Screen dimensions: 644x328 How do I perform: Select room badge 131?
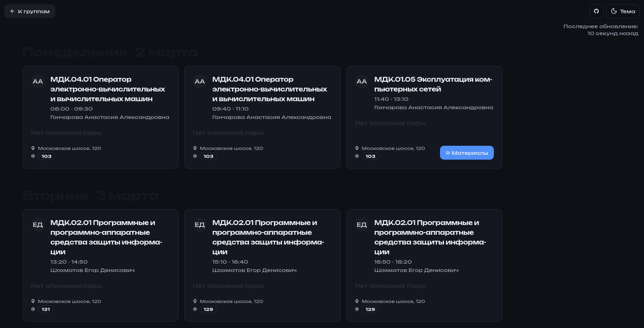(x=46, y=309)
